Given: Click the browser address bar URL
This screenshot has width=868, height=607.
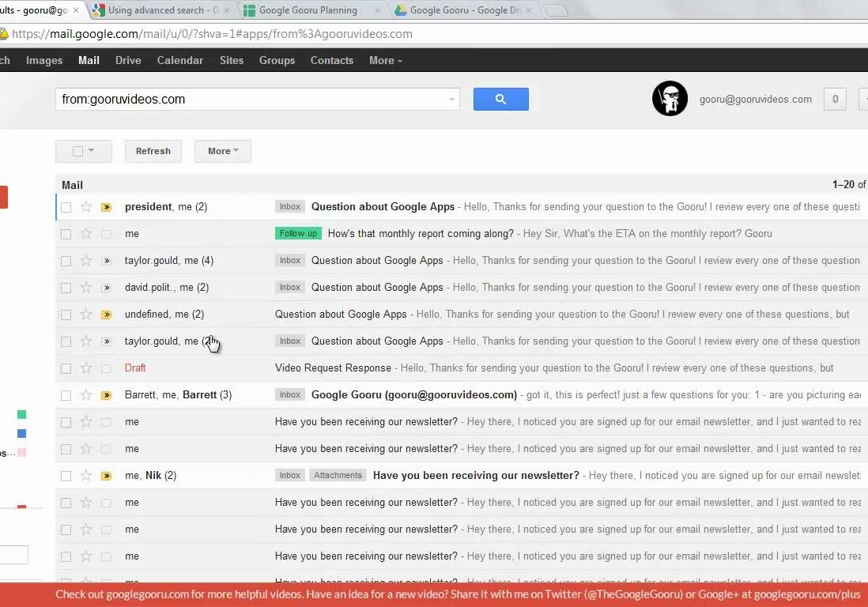Looking at the screenshot, I should 212,34.
